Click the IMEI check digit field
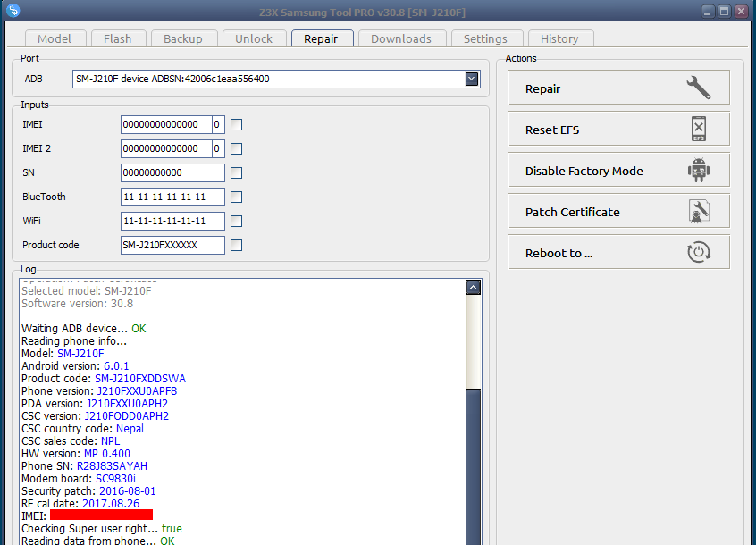This screenshot has width=756, height=545. coord(218,125)
